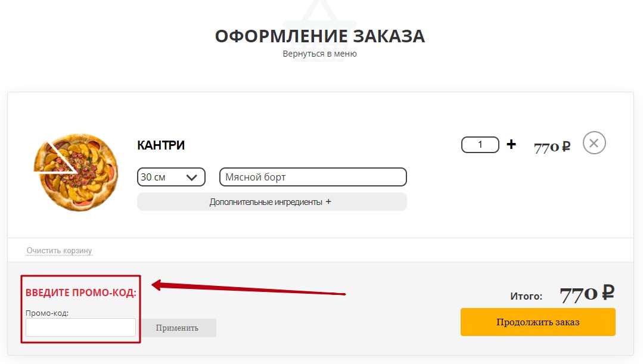Viewport: 643px width, 364px height.
Task: Open the 30 см size dropdown
Action: (171, 177)
